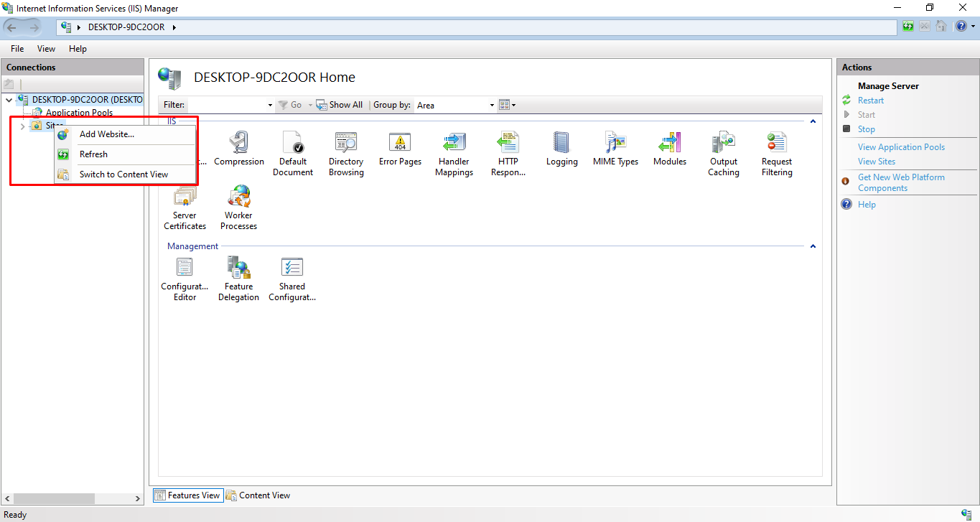
Task: Expand the Sites tree node arrow
Action: tap(22, 126)
